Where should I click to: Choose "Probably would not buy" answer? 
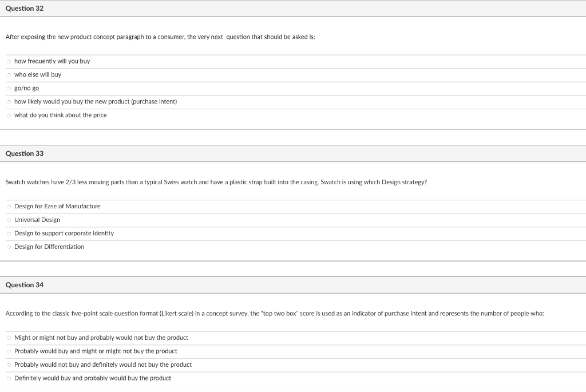pos(8,365)
